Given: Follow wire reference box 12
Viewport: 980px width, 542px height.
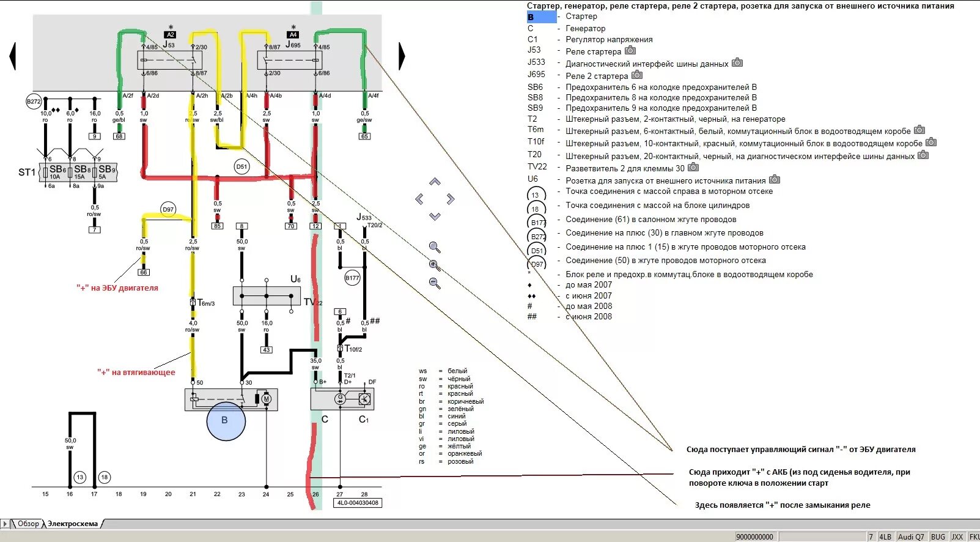Looking at the screenshot, I should 315,226.
